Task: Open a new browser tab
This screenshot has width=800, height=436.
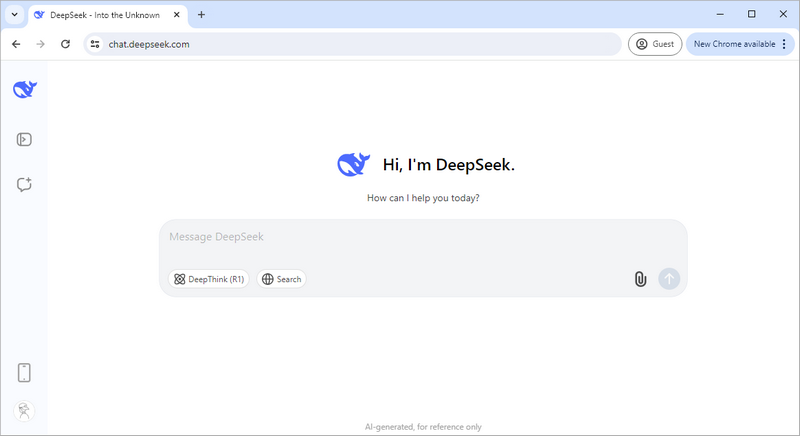Action: (x=201, y=15)
